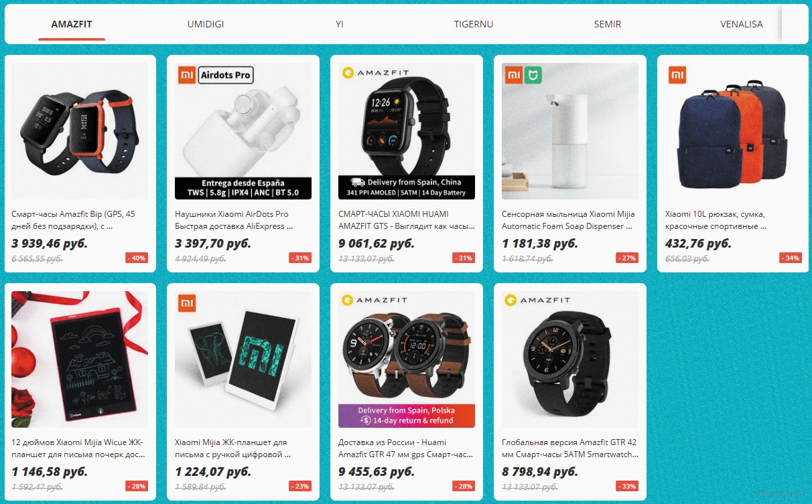Click the 8 798,94 руб. price on the GTR 42
812x504 pixels.
[x=540, y=472]
